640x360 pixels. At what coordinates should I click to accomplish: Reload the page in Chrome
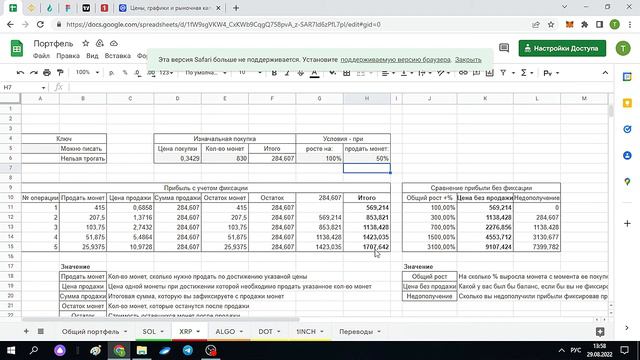[40, 24]
